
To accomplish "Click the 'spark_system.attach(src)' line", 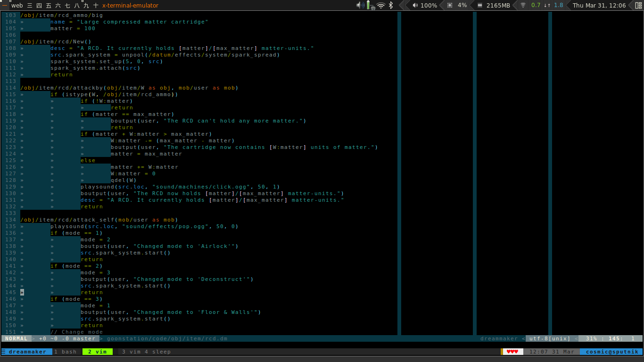I will 95,68.
